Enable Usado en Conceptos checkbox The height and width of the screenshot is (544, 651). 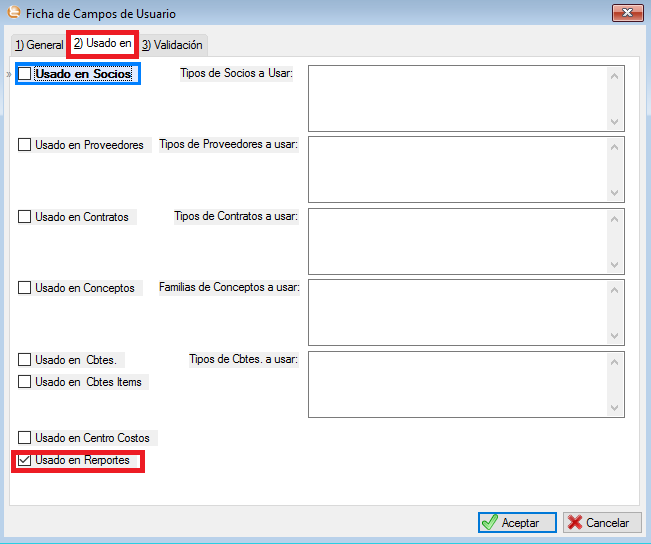25,288
